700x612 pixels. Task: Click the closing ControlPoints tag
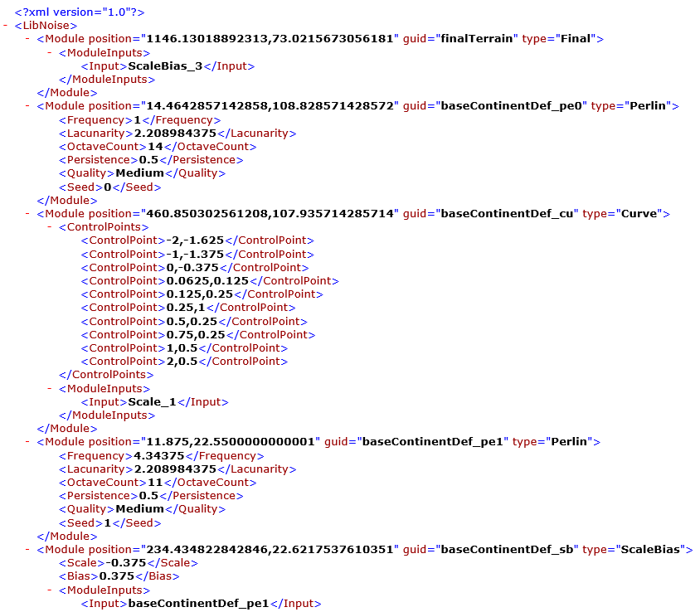coord(106,375)
